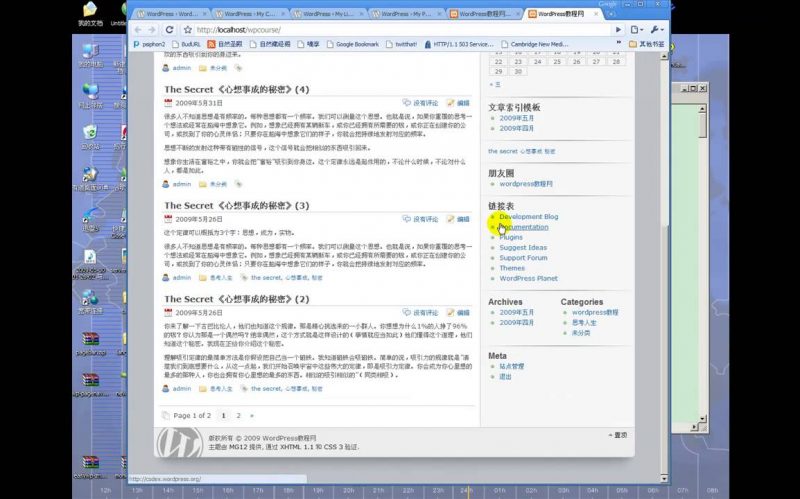This screenshot has width=800, height=499.
Task: Click the bookmark star in address bar
Action: pyautogui.click(x=187, y=30)
